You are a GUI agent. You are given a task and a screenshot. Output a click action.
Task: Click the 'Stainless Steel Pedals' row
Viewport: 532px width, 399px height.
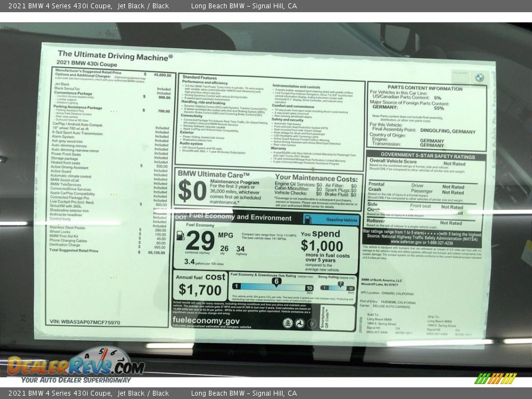67,228
